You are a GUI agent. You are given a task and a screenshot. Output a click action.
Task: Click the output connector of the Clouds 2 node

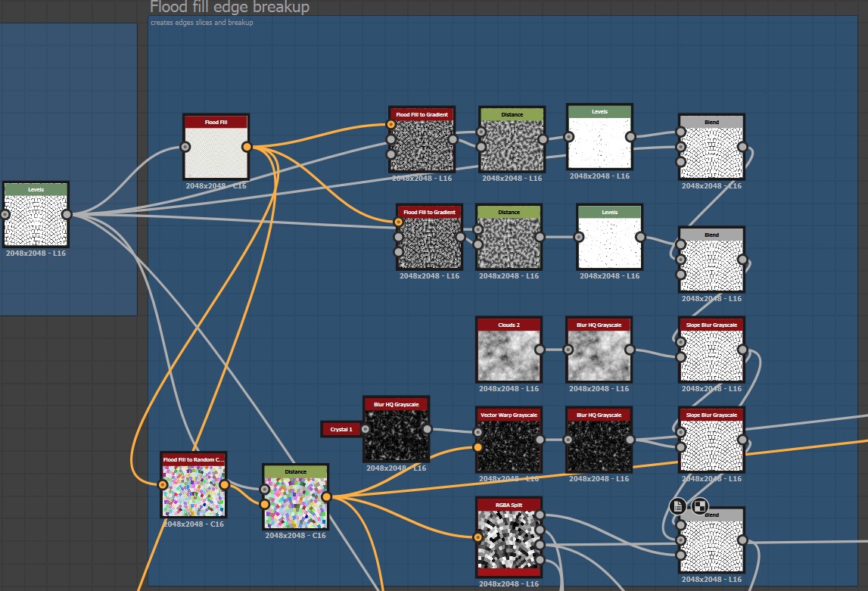coord(539,350)
